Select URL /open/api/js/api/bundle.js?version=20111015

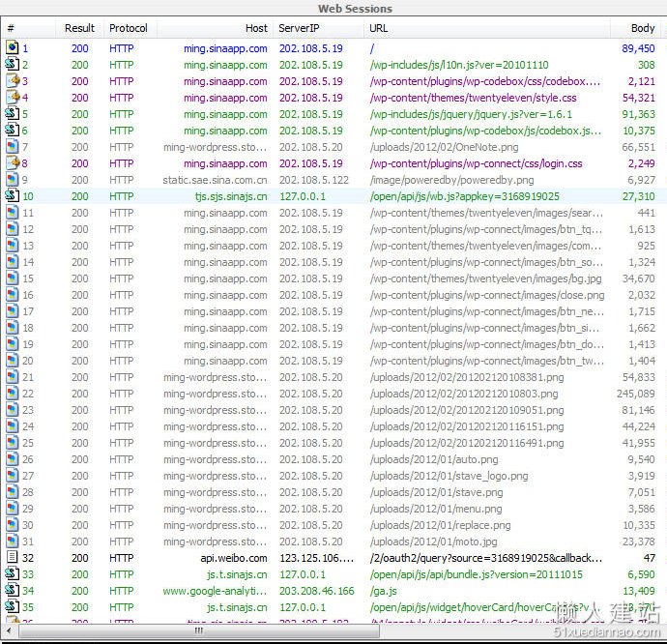click(x=476, y=574)
